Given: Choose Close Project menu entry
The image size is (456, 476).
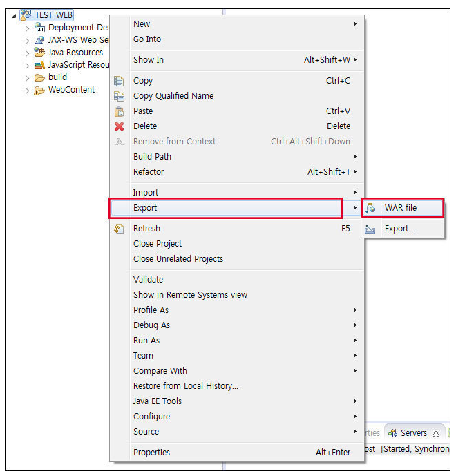Looking at the screenshot, I should point(237,244).
